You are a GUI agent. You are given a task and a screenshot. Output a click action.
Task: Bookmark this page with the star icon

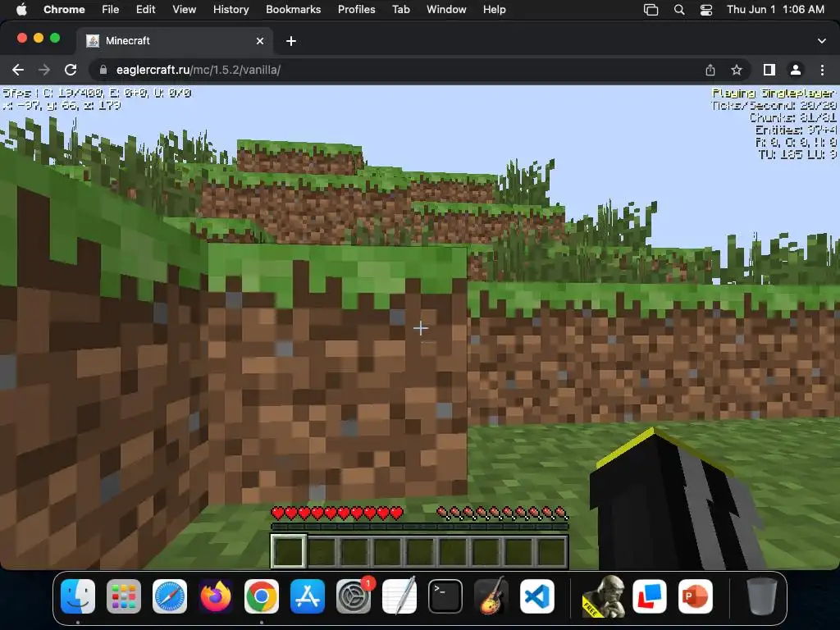pos(737,70)
